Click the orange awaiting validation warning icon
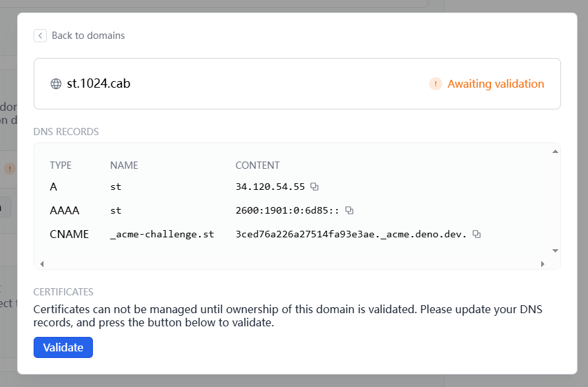This screenshot has width=588, height=387. (435, 84)
